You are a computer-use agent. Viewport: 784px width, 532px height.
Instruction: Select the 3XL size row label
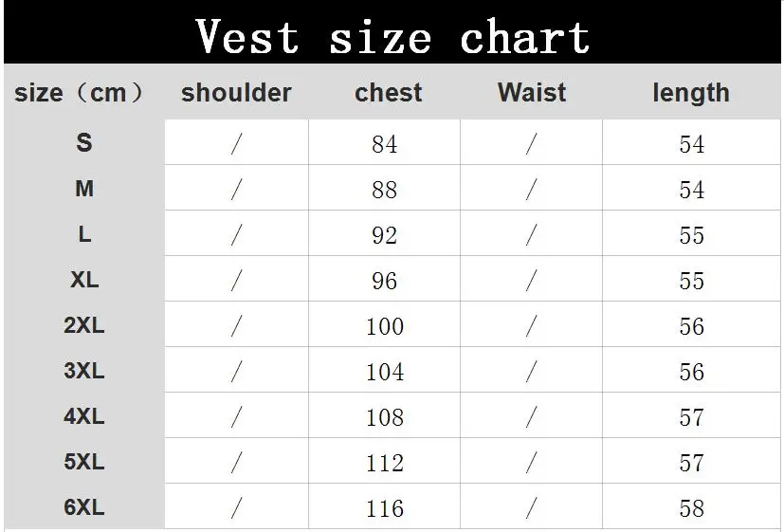point(84,371)
